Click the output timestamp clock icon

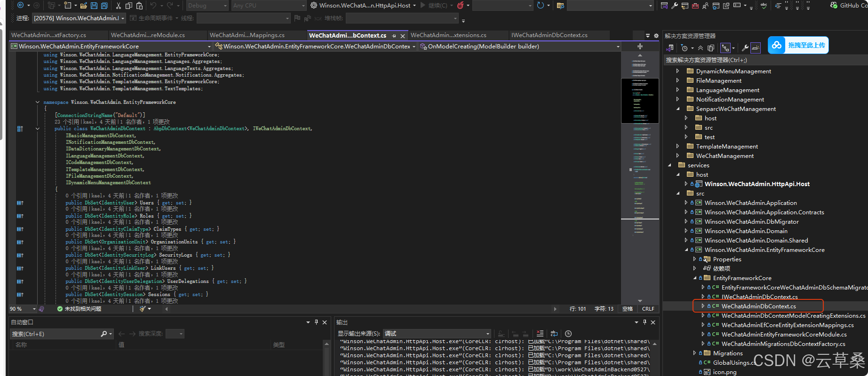coord(568,334)
